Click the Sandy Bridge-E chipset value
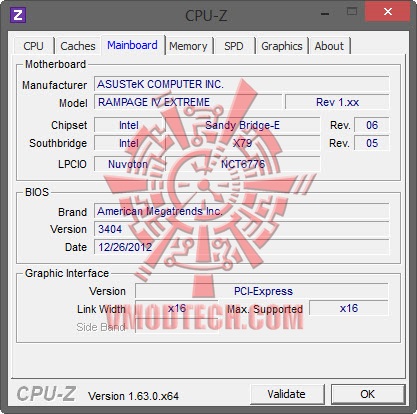 (243, 125)
